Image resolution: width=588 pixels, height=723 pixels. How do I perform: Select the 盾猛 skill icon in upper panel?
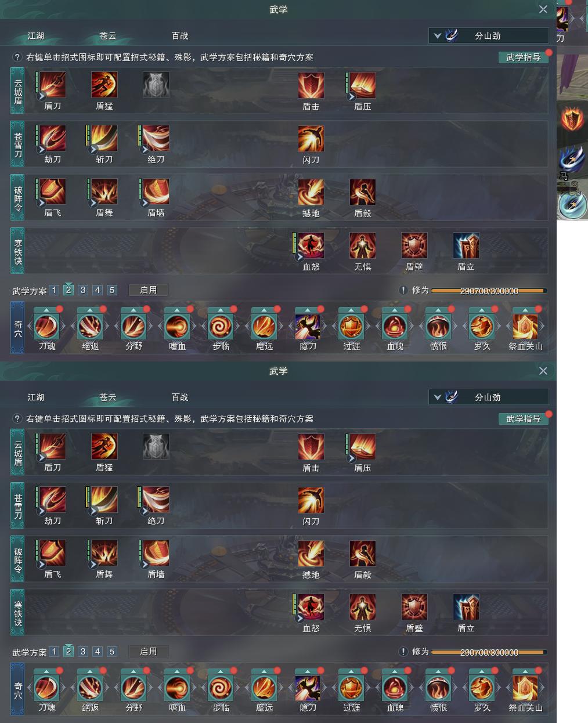pos(104,85)
